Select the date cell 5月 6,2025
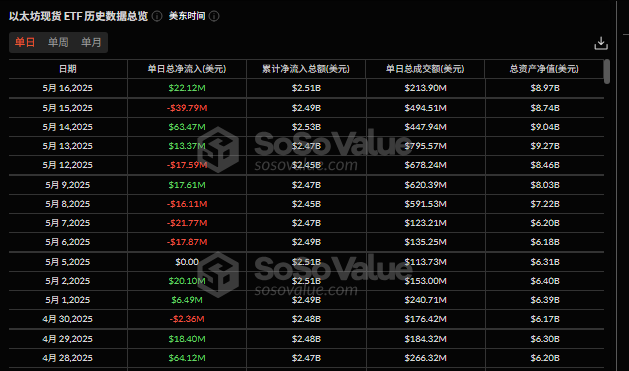The height and width of the screenshot is (371, 629). [67, 242]
